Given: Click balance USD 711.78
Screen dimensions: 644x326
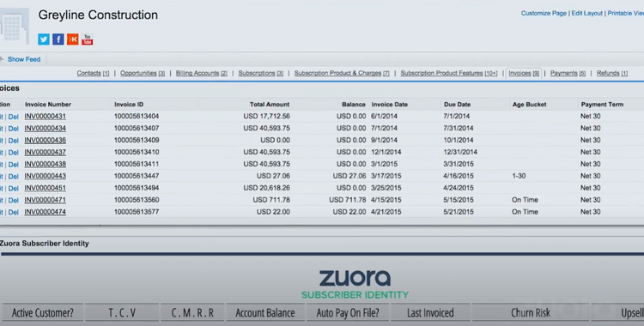Looking at the screenshot, I should coord(348,200).
